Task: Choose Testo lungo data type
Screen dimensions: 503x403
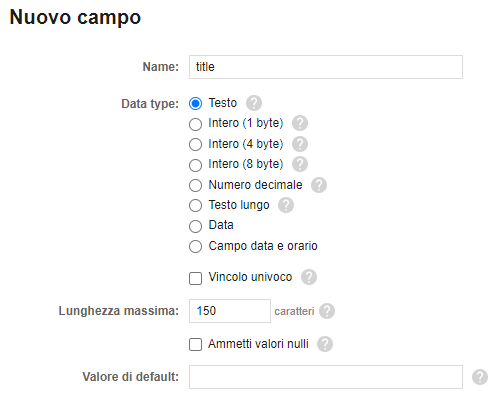Action: [195, 206]
